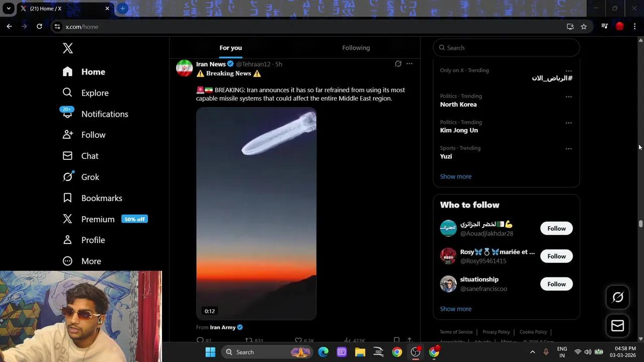Open the floating Grok button
Image resolution: width=644 pixels, height=362 pixels.
617,297
